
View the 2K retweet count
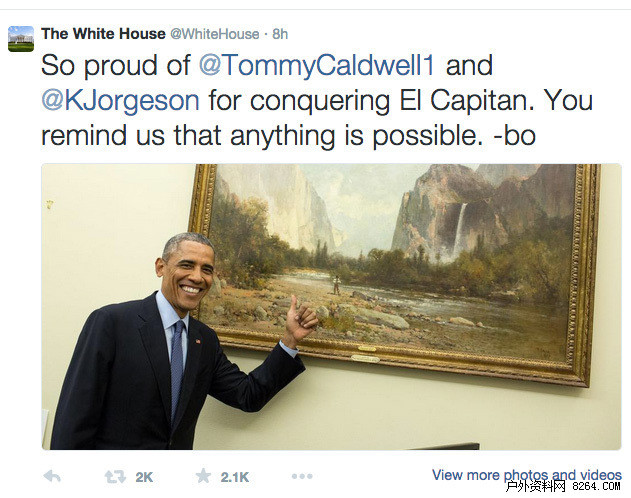pos(144,477)
